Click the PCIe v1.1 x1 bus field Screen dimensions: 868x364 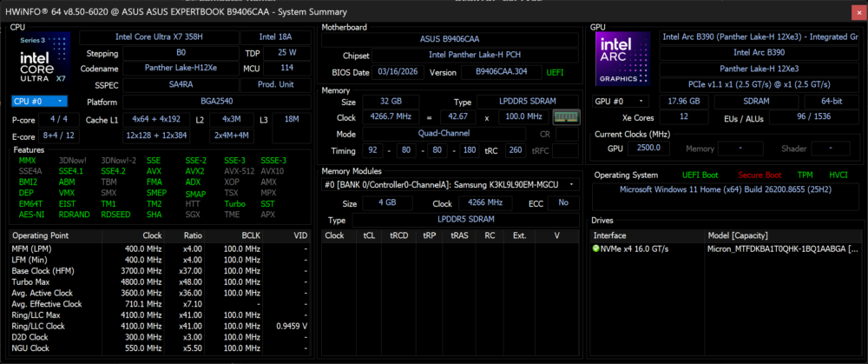(x=759, y=83)
